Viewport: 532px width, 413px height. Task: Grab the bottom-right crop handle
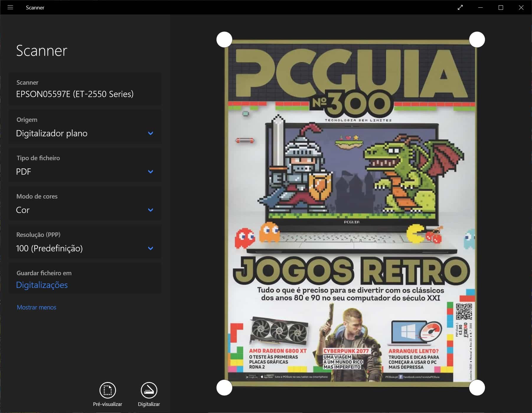(477, 387)
